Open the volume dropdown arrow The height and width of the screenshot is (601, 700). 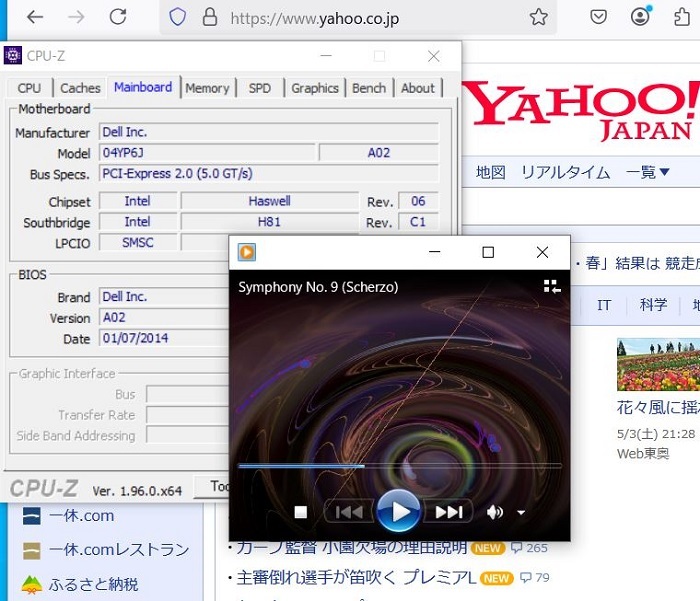coord(521,513)
